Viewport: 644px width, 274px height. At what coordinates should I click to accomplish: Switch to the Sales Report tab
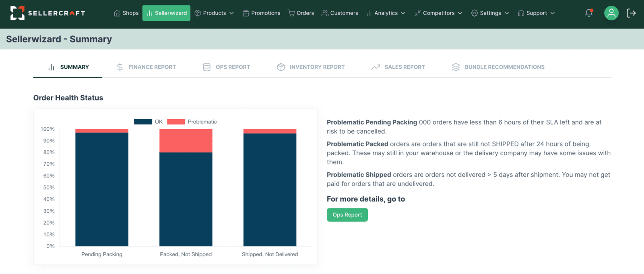(x=398, y=67)
